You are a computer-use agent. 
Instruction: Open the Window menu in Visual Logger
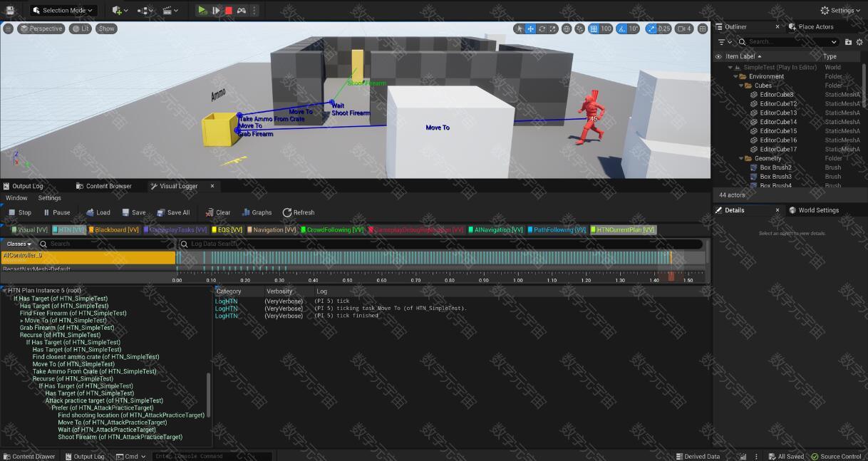pos(16,198)
